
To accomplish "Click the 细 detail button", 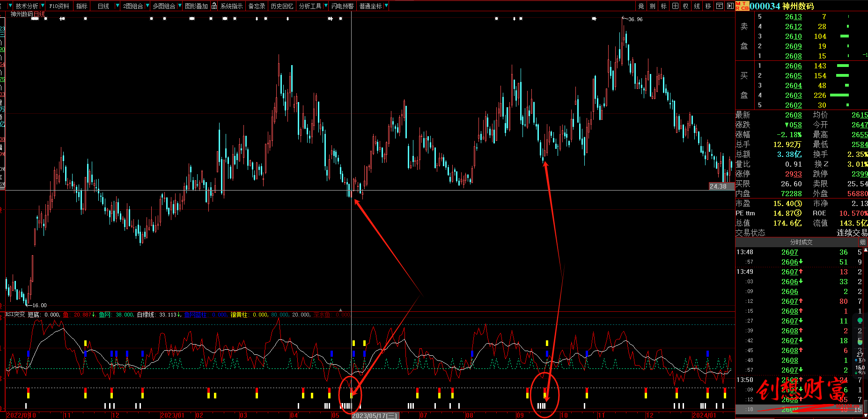I will 862,242.
